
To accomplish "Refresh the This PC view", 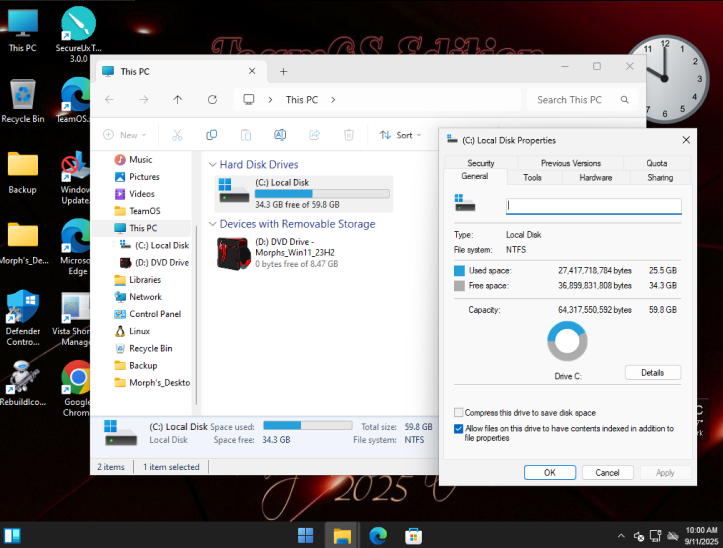I will (212, 100).
